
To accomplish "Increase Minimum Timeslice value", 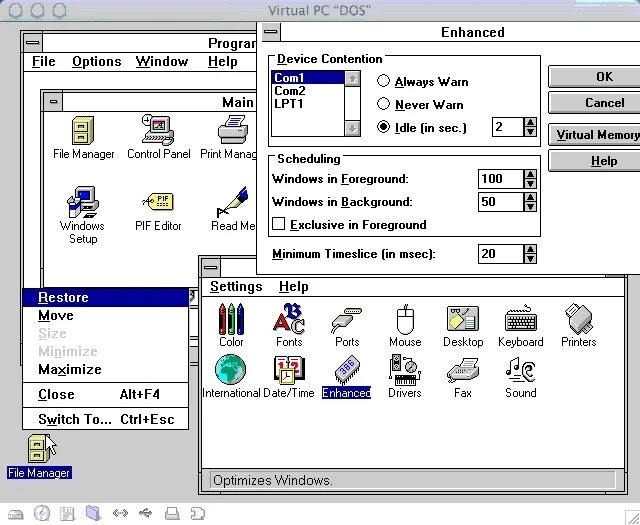I will coord(530,249).
